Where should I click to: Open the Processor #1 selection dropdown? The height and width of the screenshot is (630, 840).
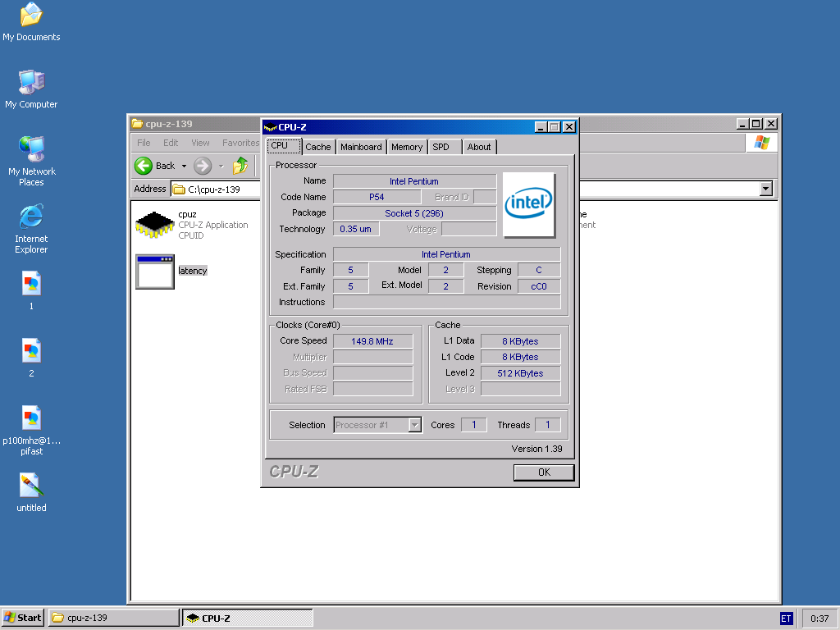tap(414, 425)
